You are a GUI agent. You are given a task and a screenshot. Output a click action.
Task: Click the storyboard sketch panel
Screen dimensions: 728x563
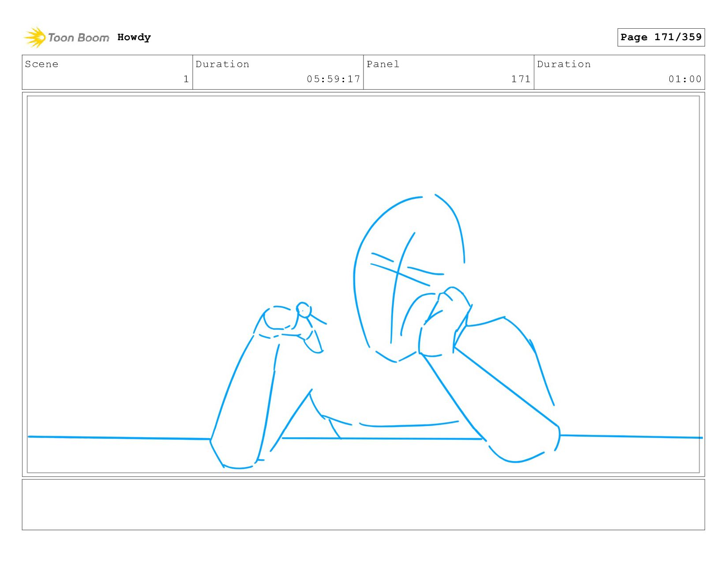pos(363,284)
